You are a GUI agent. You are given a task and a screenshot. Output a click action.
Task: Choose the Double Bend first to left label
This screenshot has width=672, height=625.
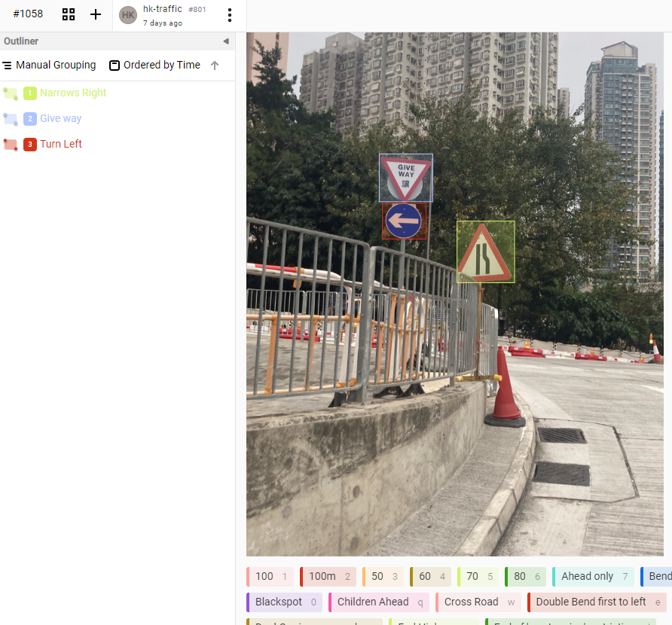(x=597, y=602)
